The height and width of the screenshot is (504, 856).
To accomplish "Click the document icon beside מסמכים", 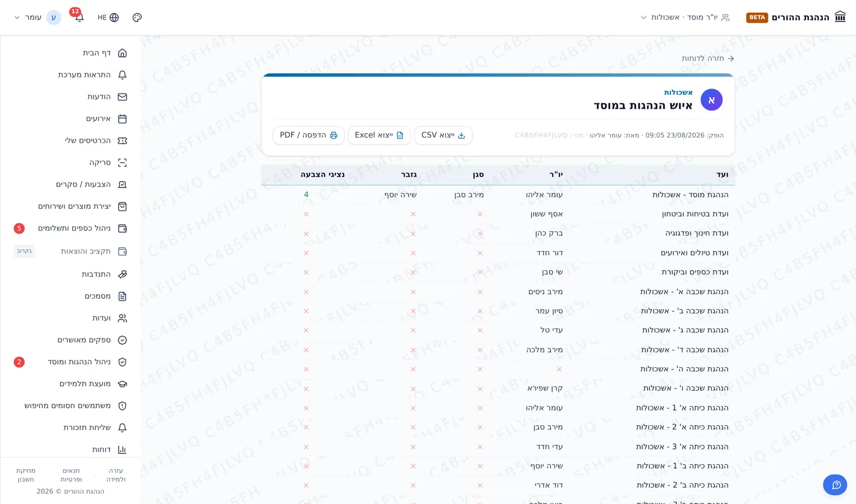I will (x=122, y=296).
